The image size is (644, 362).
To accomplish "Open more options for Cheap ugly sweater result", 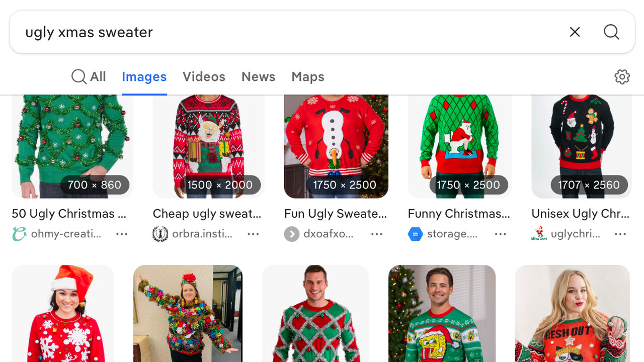I will 253,234.
